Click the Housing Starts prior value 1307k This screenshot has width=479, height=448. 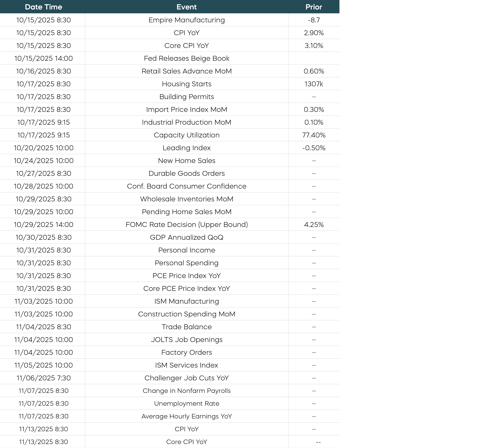coord(313,84)
